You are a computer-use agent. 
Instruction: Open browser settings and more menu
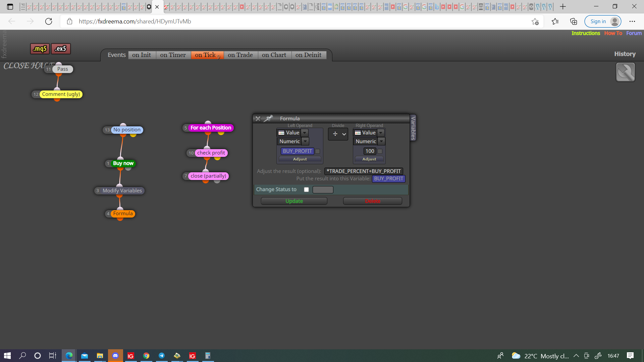pos(632,21)
